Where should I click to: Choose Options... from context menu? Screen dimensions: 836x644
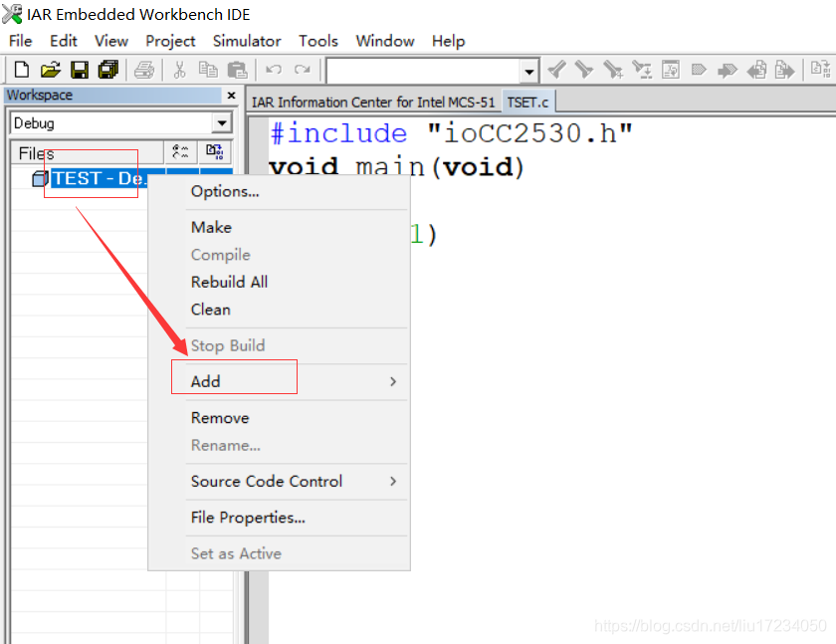pyautogui.click(x=280, y=191)
